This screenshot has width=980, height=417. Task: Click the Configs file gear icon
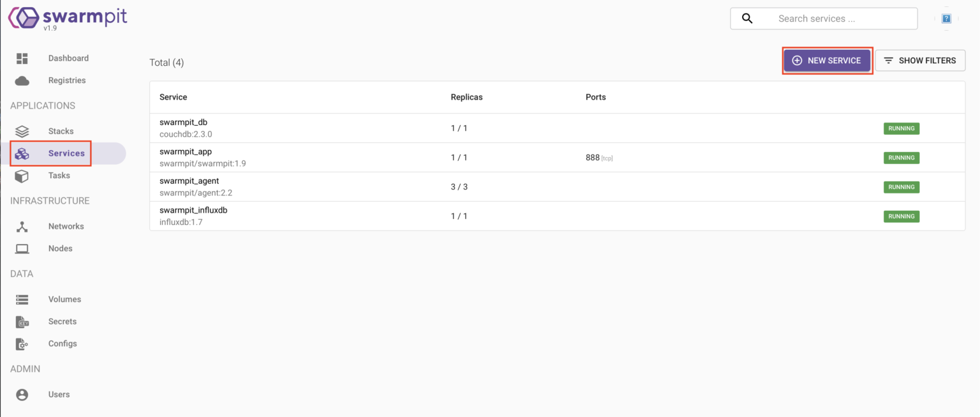22,344
